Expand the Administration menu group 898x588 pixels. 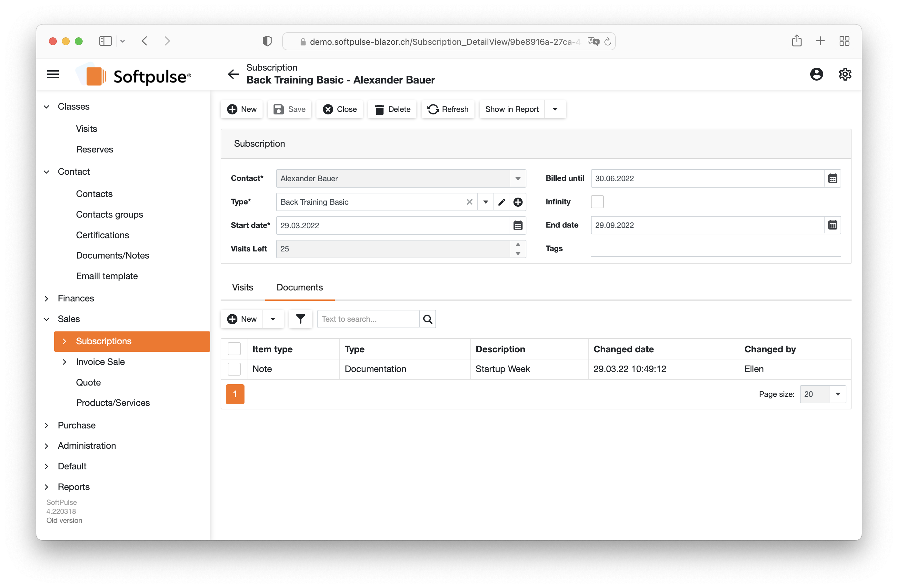[46, 446]
